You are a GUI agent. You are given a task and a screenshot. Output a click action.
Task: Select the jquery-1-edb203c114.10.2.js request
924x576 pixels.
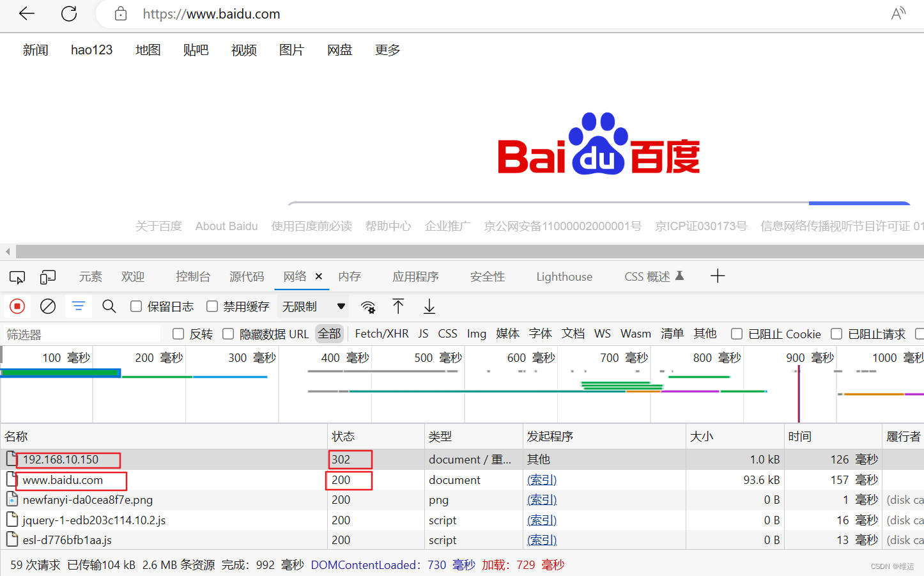tap(462, 520)
